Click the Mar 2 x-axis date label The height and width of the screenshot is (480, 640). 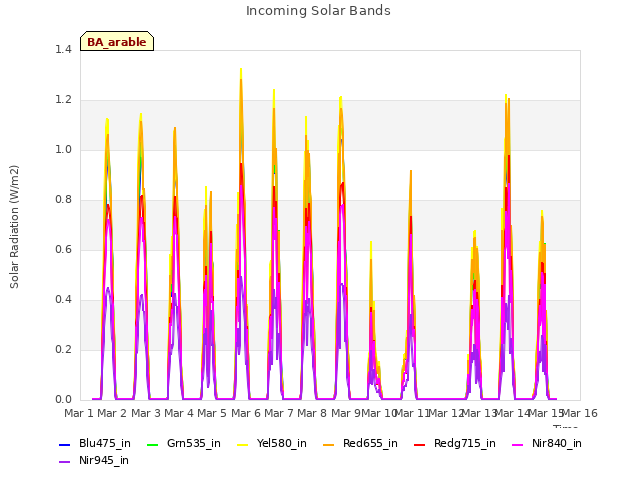tap(112, 413)
